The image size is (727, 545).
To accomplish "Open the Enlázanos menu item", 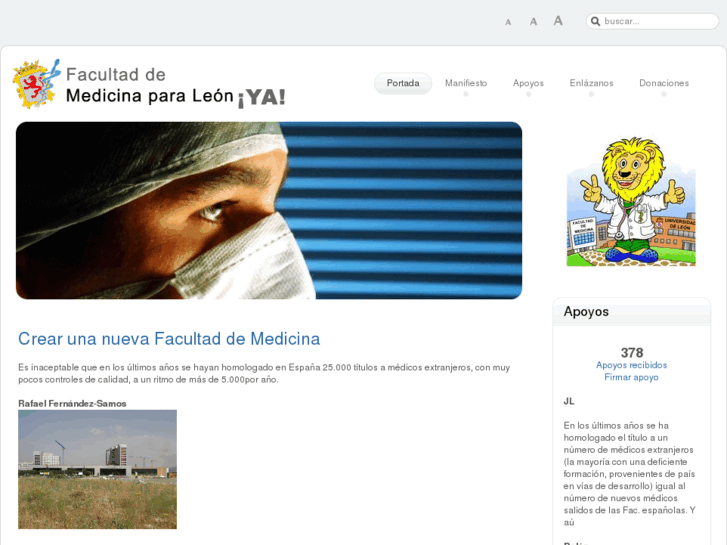I will tap(591, 83).
